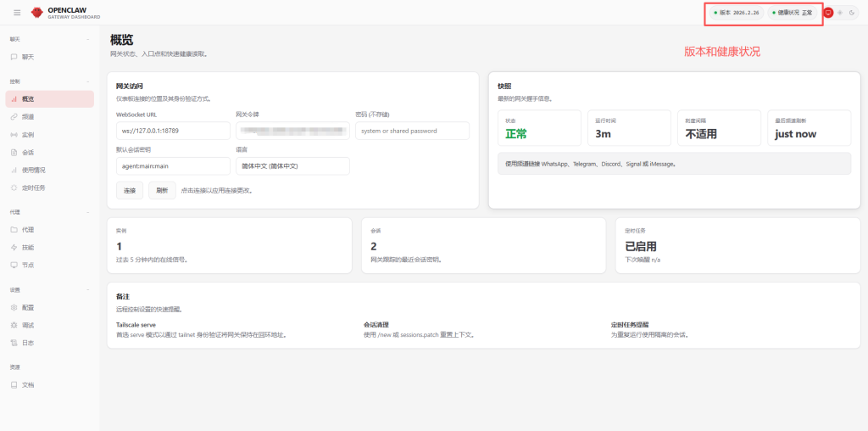This screenshot has width=868, height=431.
Task: Click the WebSocket URL input field
Action: tap(173, 131)
